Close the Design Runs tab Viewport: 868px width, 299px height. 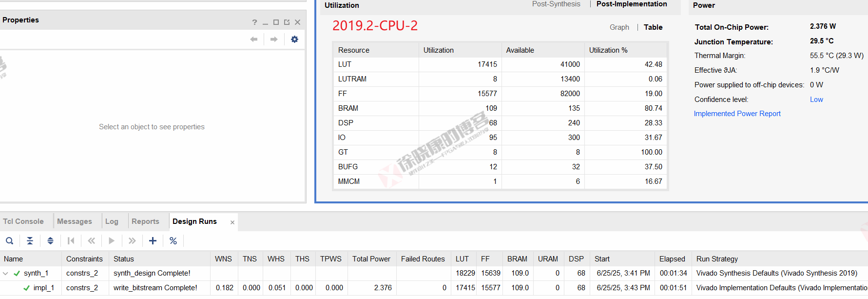pos(232,222)
